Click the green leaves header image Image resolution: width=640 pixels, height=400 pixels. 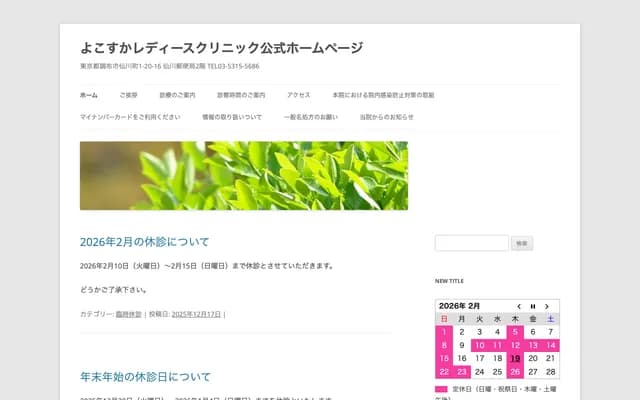pos(244,176)
